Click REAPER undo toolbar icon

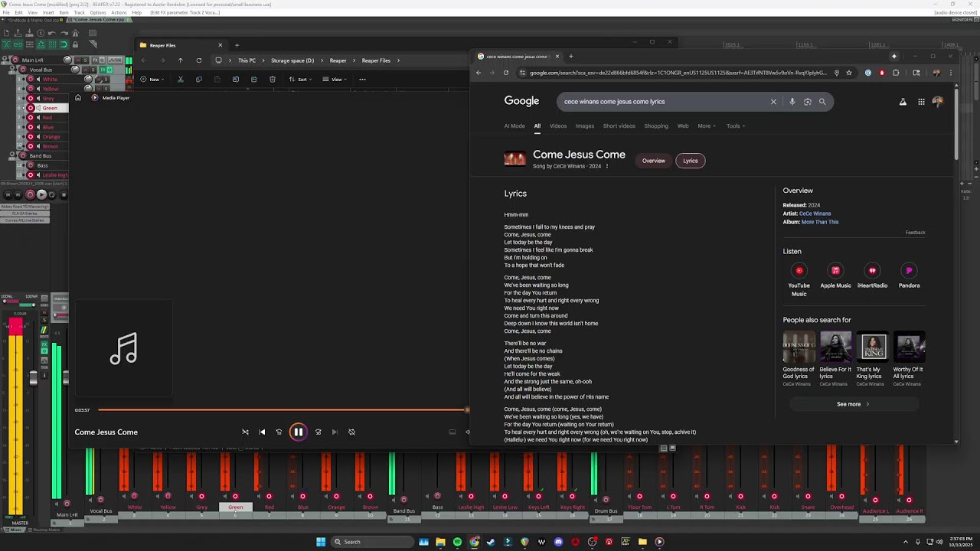click(52, 33)
